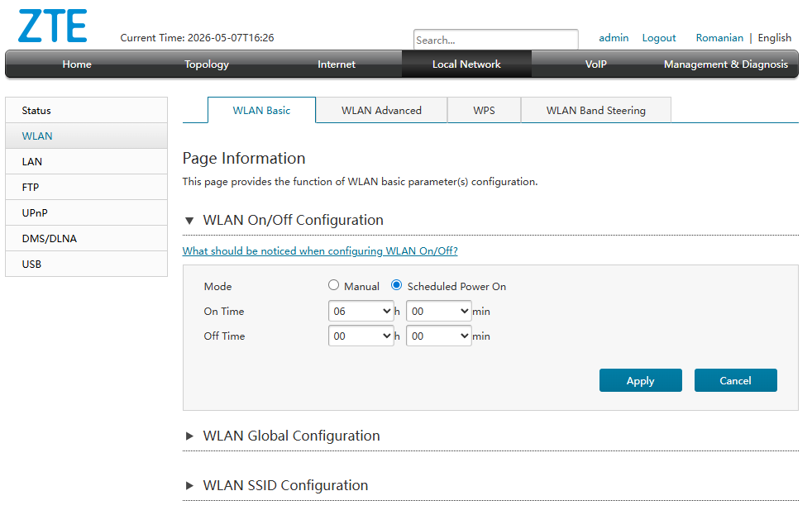The width and height of the screenshot is (812, 510).
Task: Open the On Time minute dropdown
Action: point(438,311)
